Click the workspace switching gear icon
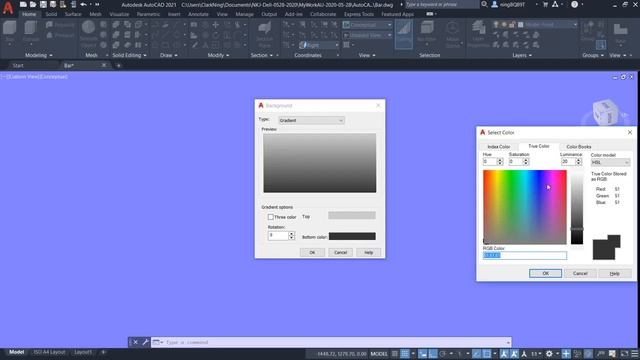Screen dimensions: 640x360 coord(549,354)
